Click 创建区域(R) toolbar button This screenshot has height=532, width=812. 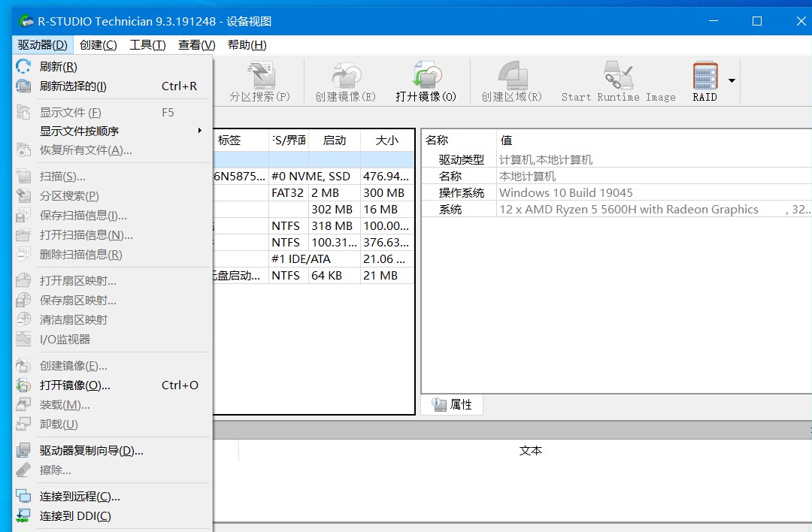tap(512, 81)
